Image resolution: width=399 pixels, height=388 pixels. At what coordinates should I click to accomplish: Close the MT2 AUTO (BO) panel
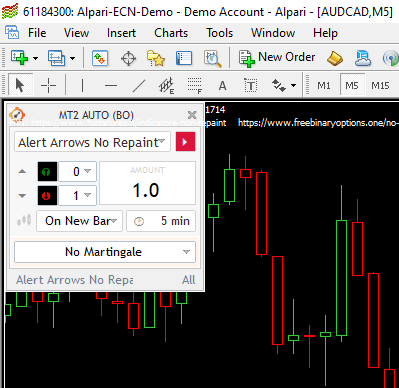coord(192,115)
